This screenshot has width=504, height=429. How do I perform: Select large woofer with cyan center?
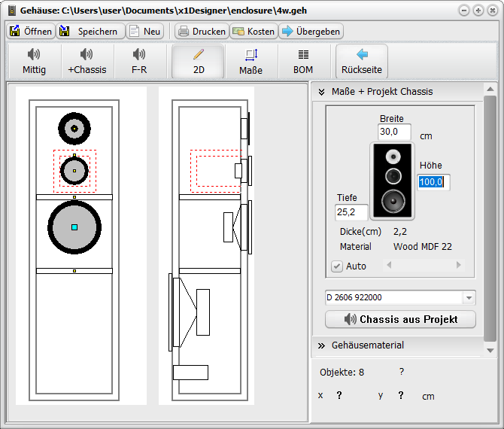[x=74, y=227]
